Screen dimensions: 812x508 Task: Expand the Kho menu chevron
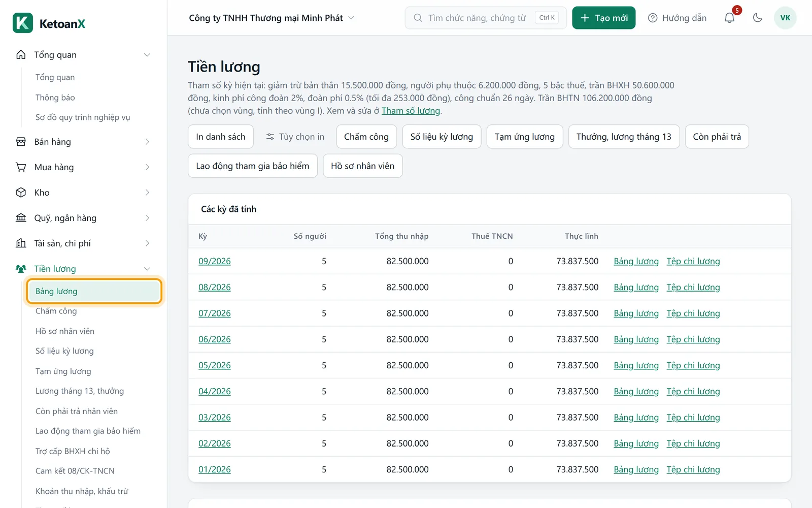pos(147,193)
